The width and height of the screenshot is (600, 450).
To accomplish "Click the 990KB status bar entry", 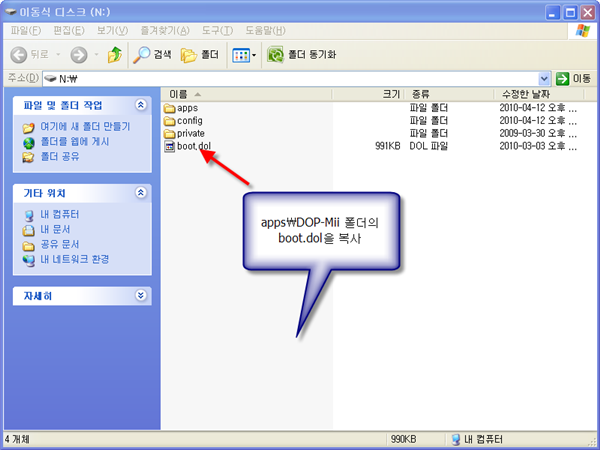I will (x=403, y=439).
